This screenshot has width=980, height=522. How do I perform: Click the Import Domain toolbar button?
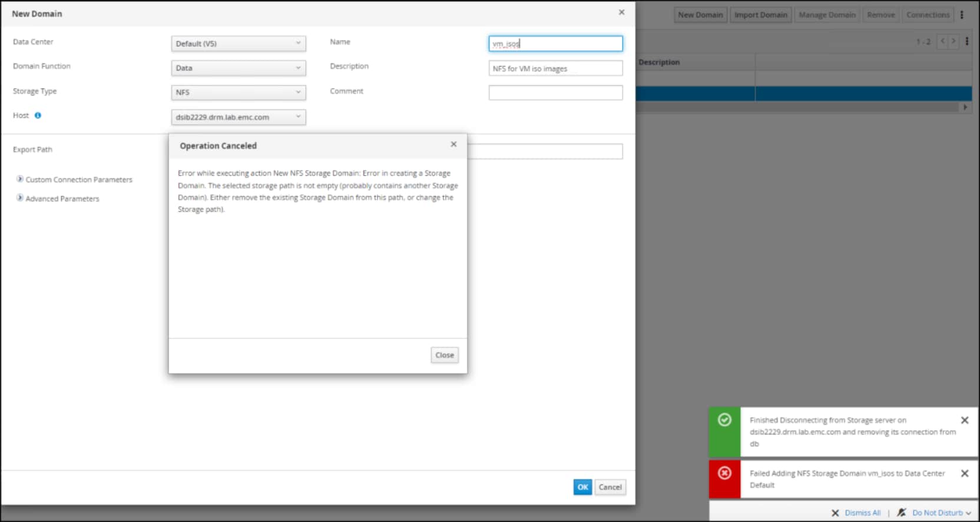coord(761,15)
